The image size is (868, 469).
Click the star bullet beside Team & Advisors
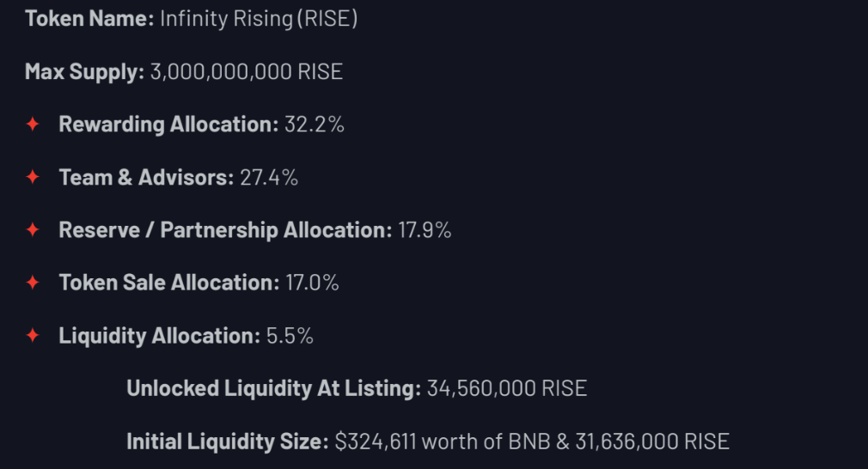tap(33, 178)
